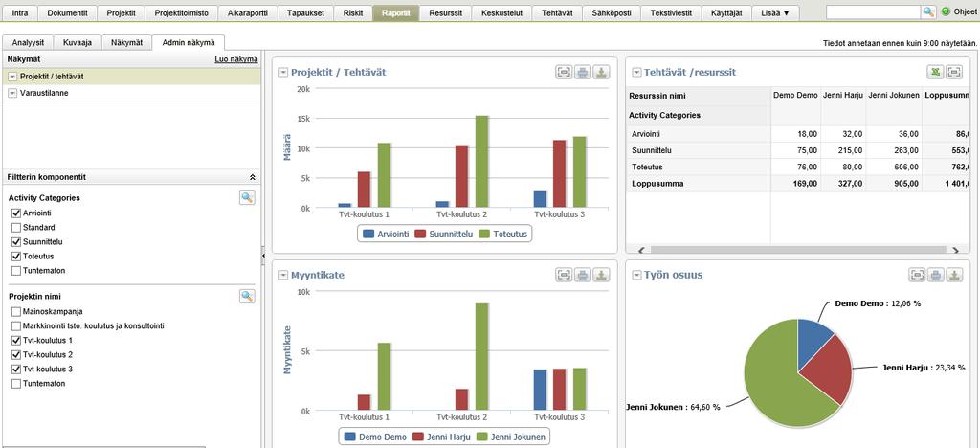
Task: Open the Tehtävät tab
Action: coord(557,12)
